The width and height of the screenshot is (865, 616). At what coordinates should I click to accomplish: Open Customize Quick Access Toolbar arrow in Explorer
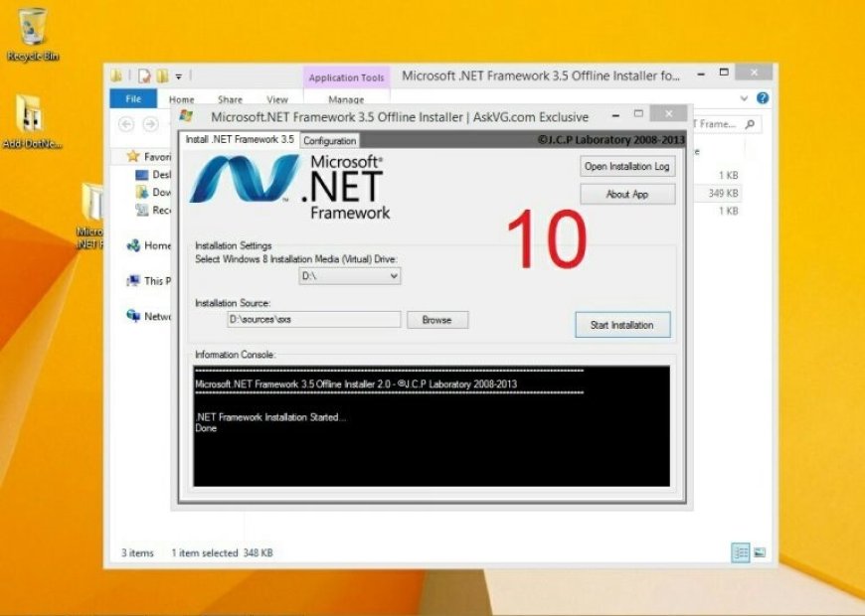tap(179, 77)
